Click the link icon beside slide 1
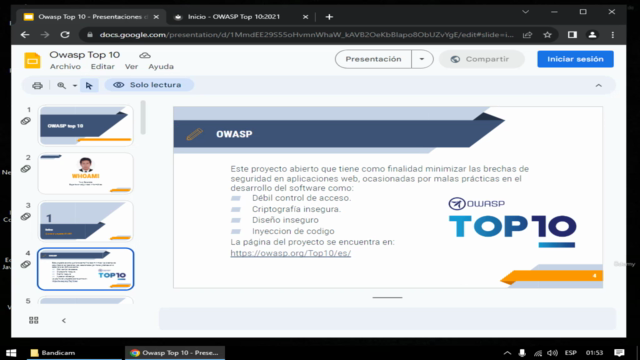The image size is (640, 360). tap(26, 121)
